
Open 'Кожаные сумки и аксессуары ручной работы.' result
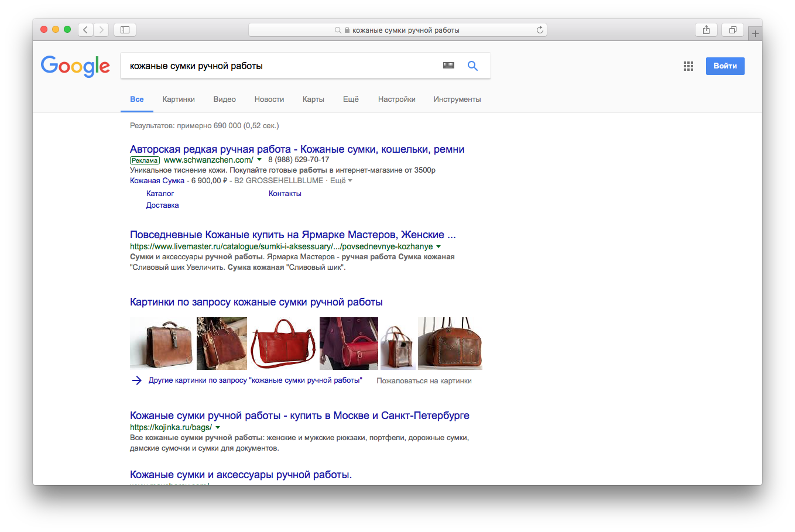point(241,475)
